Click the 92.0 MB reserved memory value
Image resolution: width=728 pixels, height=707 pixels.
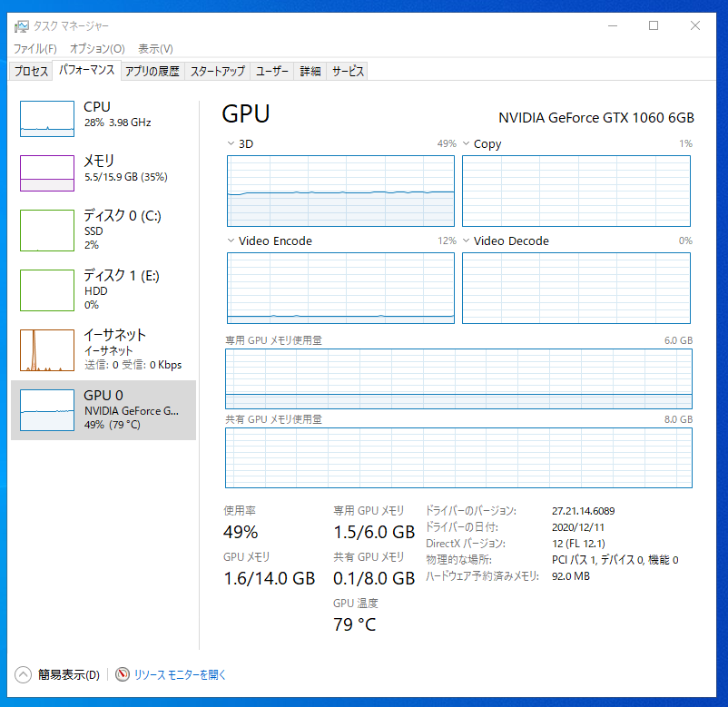coord(571,576)
